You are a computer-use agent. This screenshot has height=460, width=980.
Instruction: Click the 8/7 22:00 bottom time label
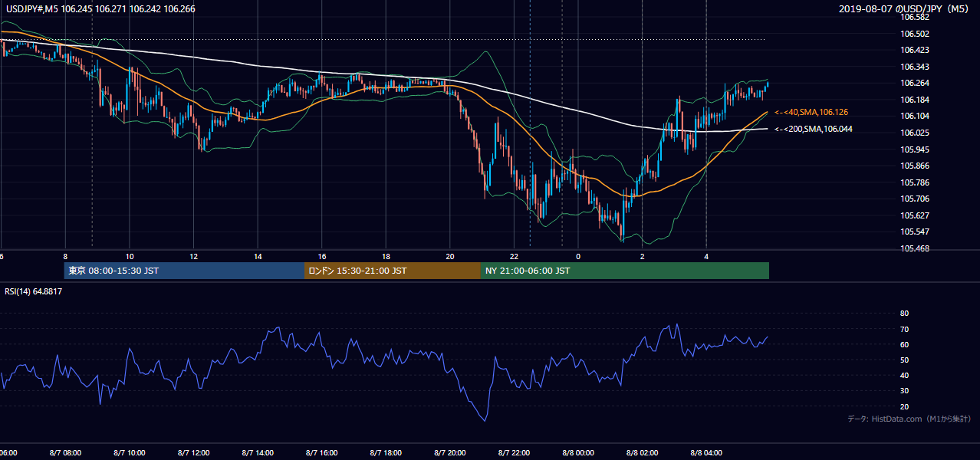515,453
